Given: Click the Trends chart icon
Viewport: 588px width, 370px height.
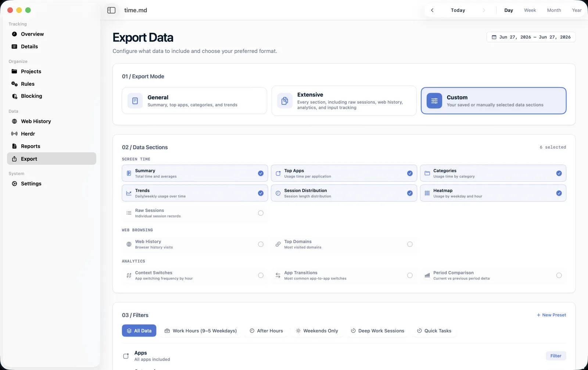Looking at the screenshot, I should click(129, 193).
